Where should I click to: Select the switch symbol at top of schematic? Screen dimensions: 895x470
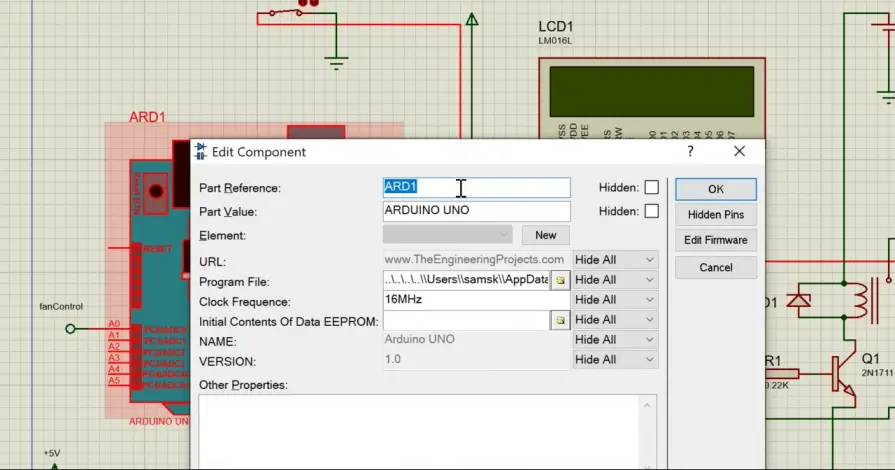pos(287,12)
